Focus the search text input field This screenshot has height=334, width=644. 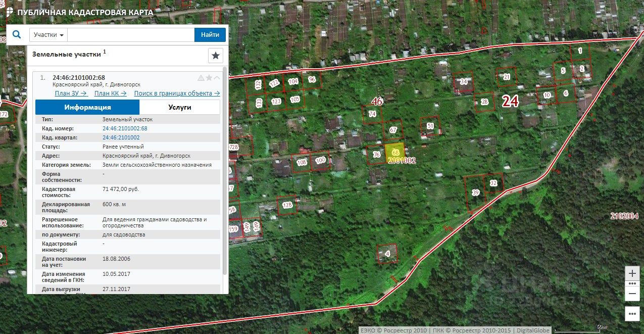coord(131,34)
